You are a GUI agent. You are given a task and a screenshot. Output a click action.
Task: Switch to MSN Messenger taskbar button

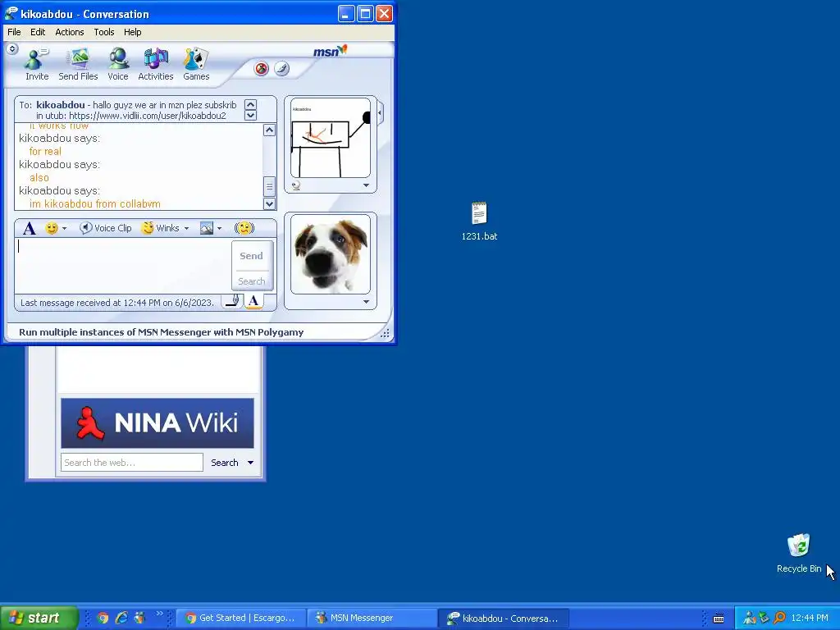click(x=372, y=618)
